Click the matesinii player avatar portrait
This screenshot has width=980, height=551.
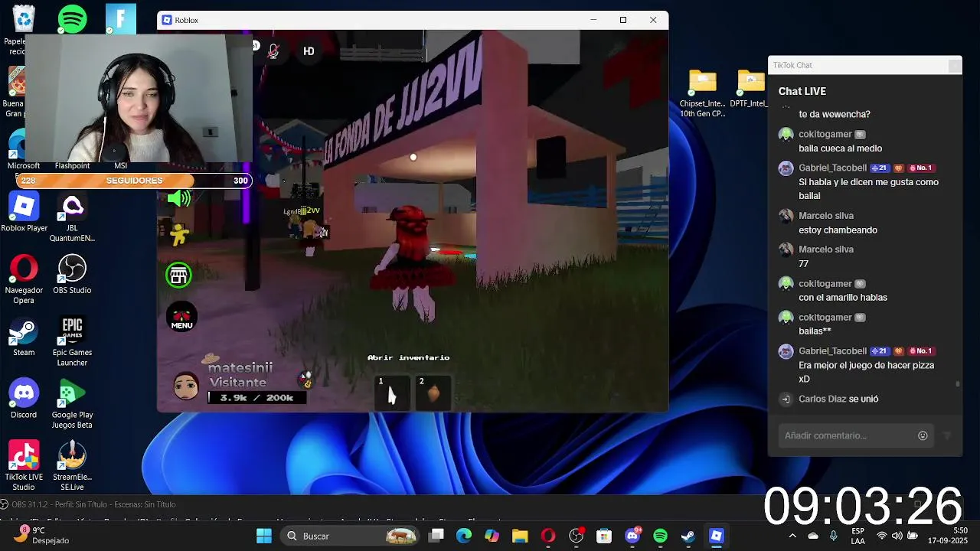(x=186, y=386)
